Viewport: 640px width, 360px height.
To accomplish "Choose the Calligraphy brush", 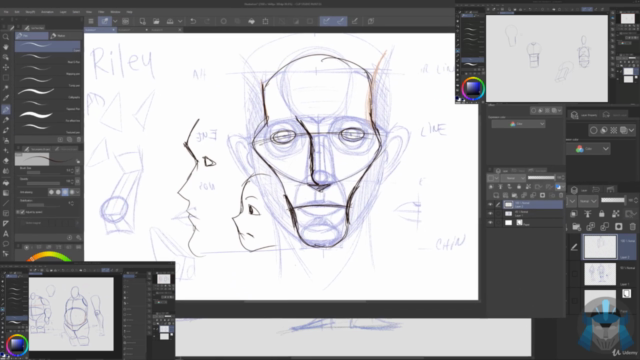I will point(48,93).
